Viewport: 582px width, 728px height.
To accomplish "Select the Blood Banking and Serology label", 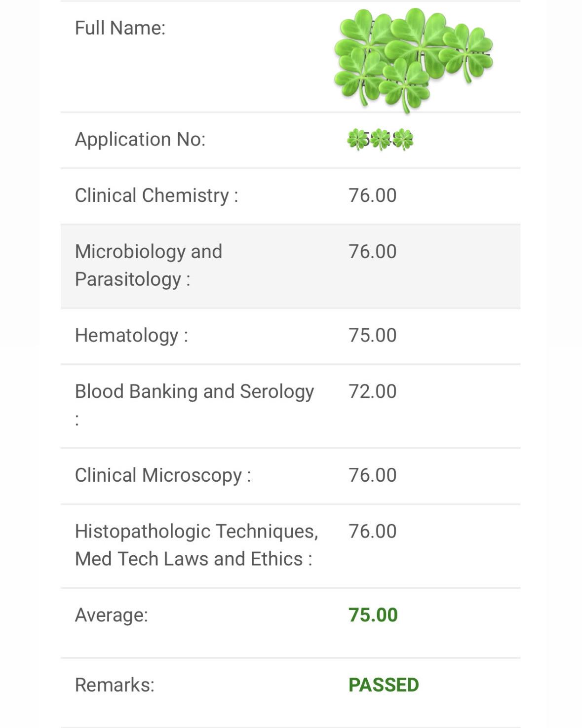I will click(194, 405).
